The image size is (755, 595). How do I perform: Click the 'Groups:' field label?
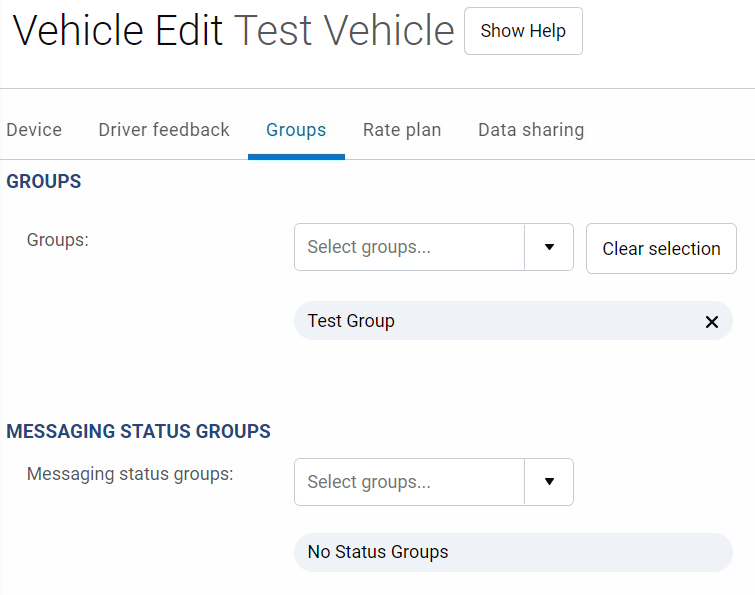pos(58,240)
